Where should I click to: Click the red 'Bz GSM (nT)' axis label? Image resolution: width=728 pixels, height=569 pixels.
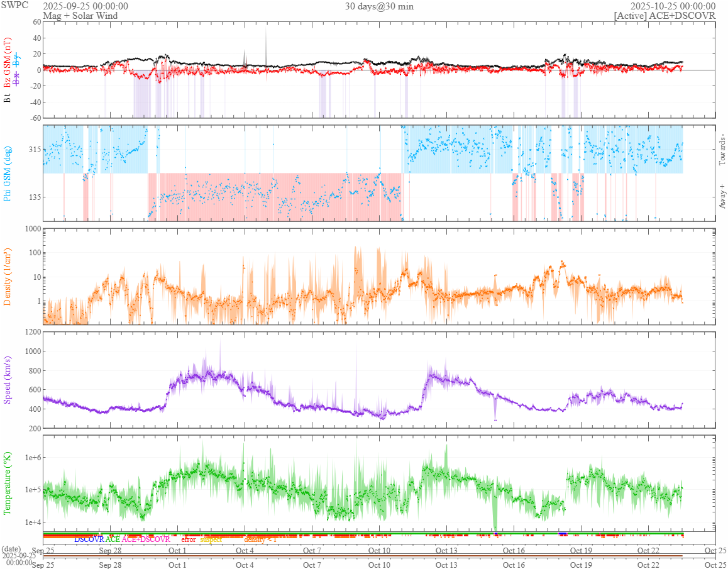8,63
